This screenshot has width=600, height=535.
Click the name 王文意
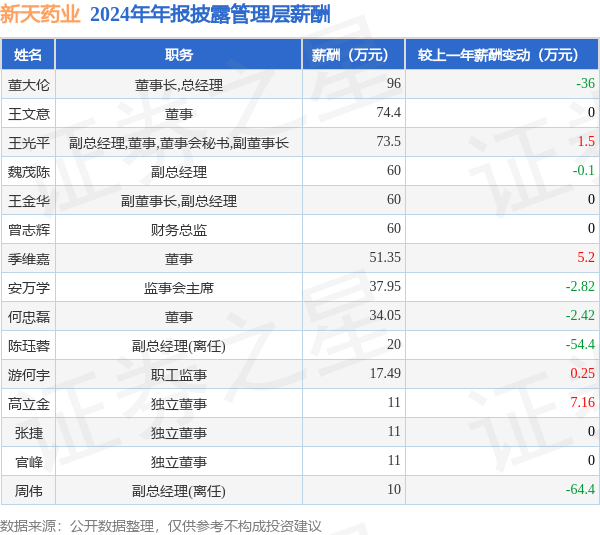[x=29, y=114]
